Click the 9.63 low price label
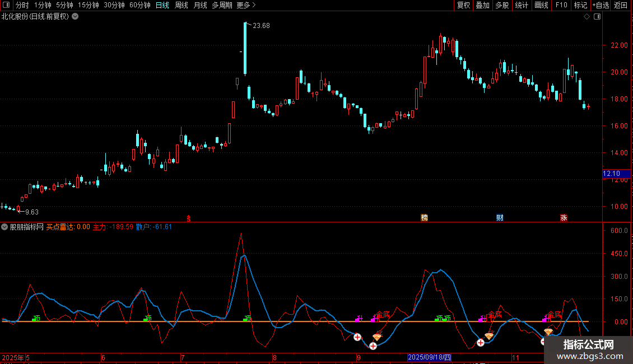 pyautogui.click(x=32, y=212)
